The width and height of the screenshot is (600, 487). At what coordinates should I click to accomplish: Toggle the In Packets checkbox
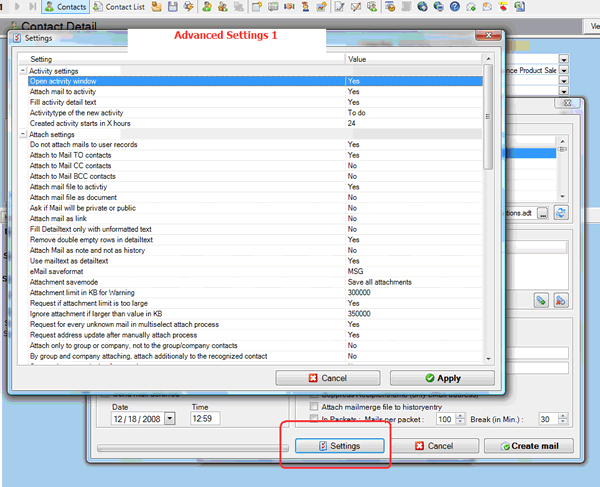[x=315, y=419]
